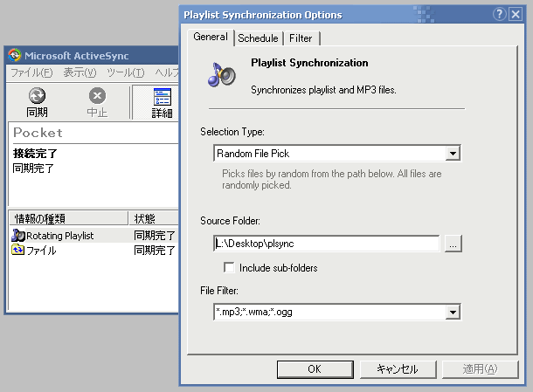This screenshot has height=392, width=533.
Task: Click the ActiveSync logo in the title bar
Action: (15, 55)
